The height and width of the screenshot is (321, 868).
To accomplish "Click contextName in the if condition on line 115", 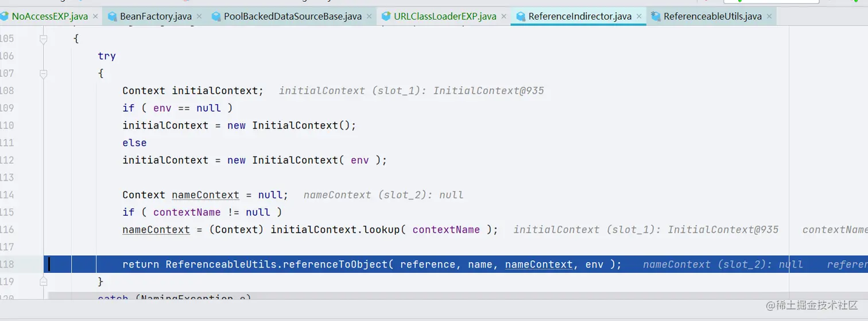I will (x=187, y=212).
